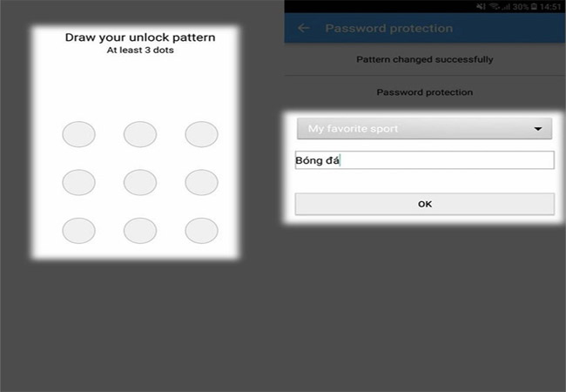Tap the Pattern changed successfully message
Viewport: 566px width, 392px height.
pos(425,60)
